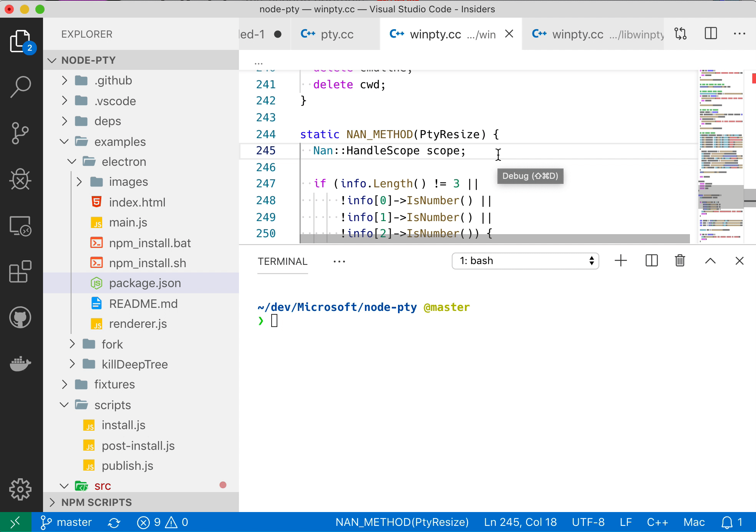
Task: Switch to the pty.cc tab
Action: (337, 34)
